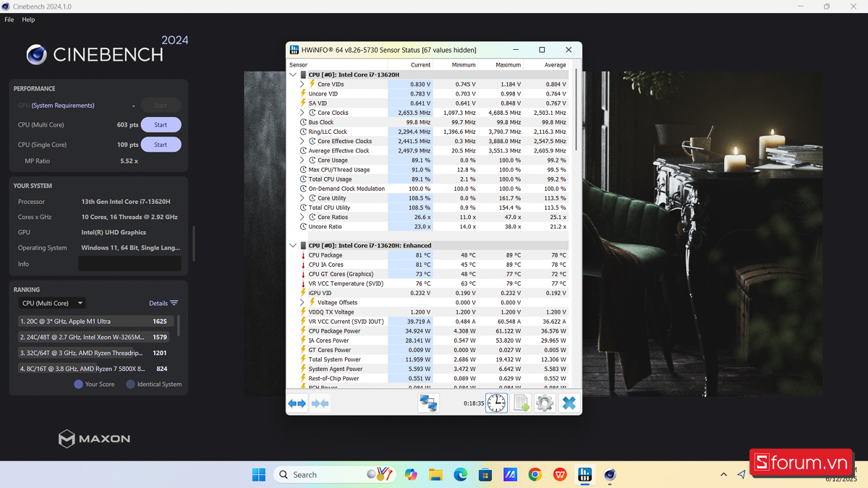Select the CPU Package temperature row
The width and height of the screenshot is (868, 488).
click(428, 255)
